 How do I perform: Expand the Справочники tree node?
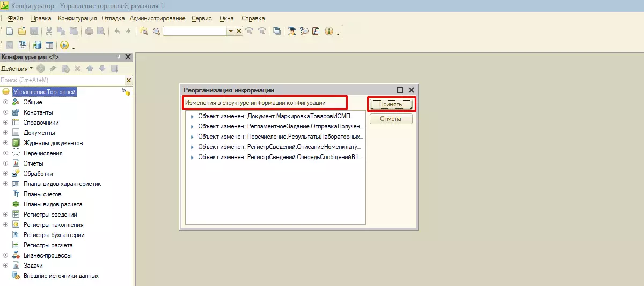5,123
